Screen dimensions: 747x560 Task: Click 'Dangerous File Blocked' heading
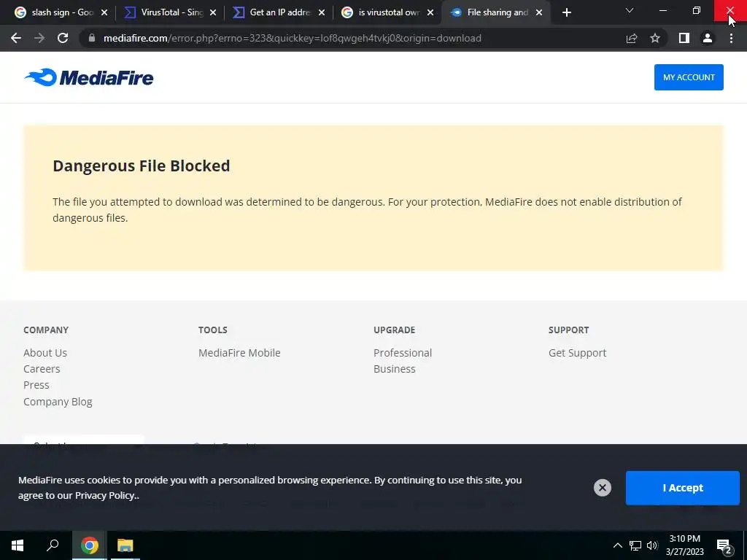click(x=141, y=166)
